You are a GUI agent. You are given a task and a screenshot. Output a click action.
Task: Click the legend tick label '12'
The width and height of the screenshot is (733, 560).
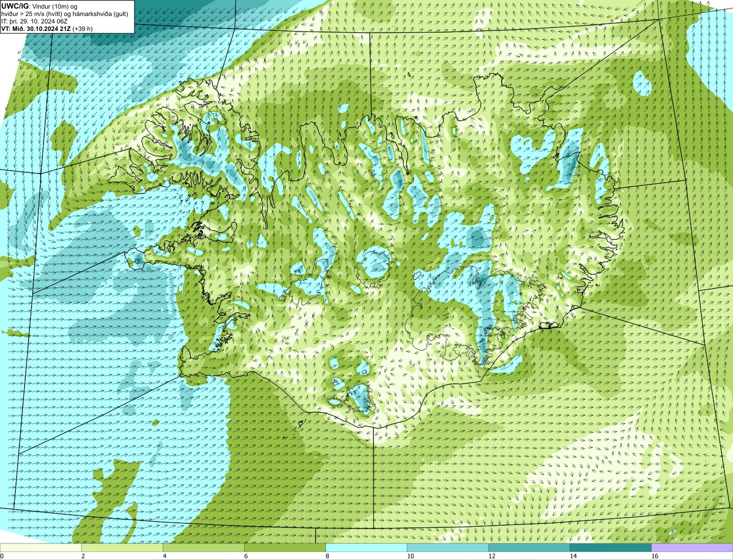[x=492, y=556]
